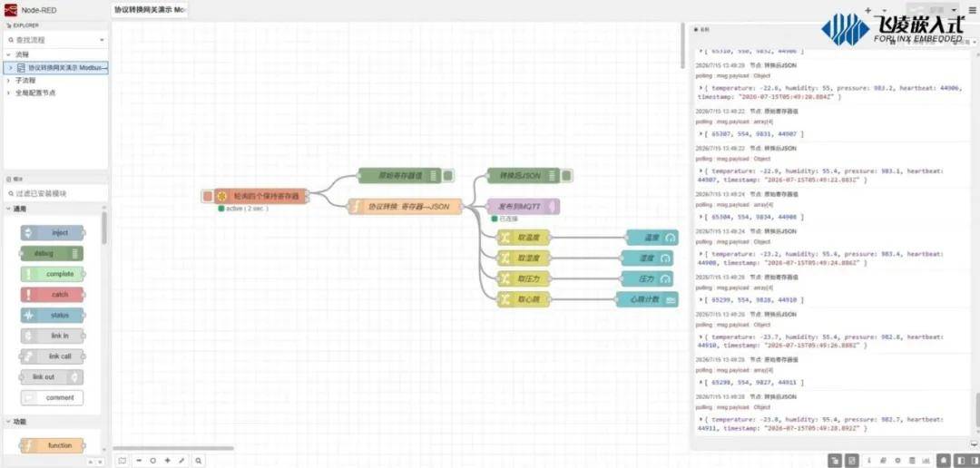980x468 pixels.
Task: Click the debug sidebar vertical scrollbar
Action: [x=977, y=409]
